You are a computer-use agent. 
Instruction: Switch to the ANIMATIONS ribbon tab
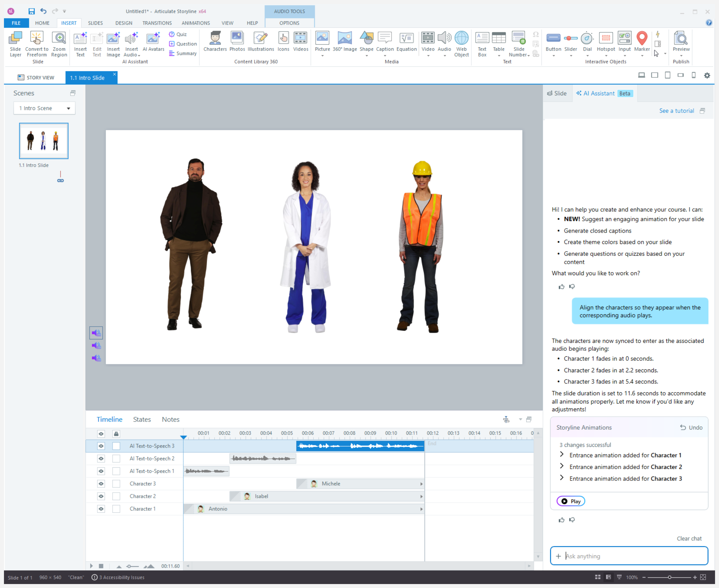point(196,23)
